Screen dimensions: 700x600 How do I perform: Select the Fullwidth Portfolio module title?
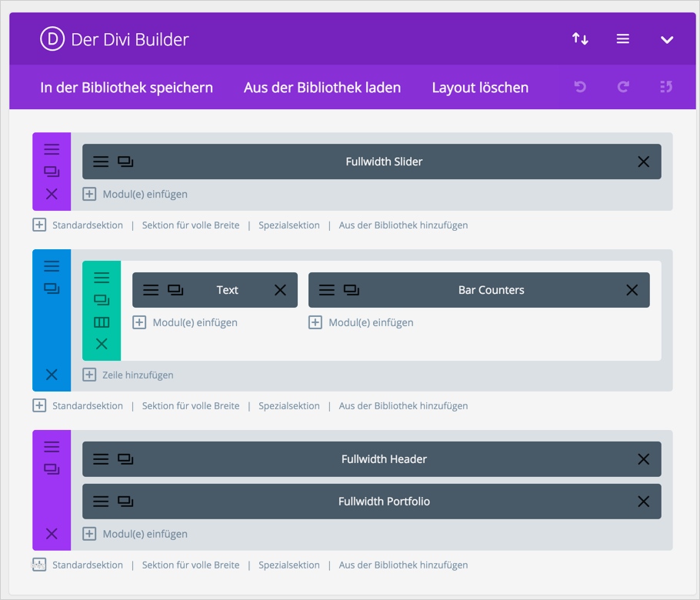(384, 502)
